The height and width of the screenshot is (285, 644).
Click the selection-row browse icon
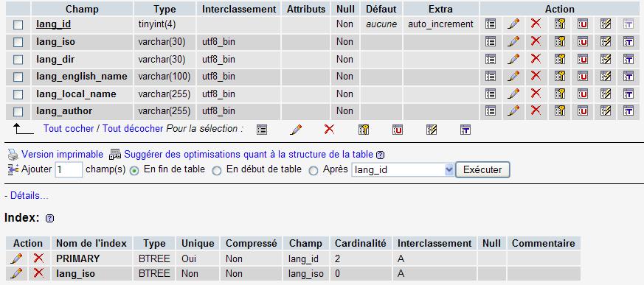tap(262, 130)
